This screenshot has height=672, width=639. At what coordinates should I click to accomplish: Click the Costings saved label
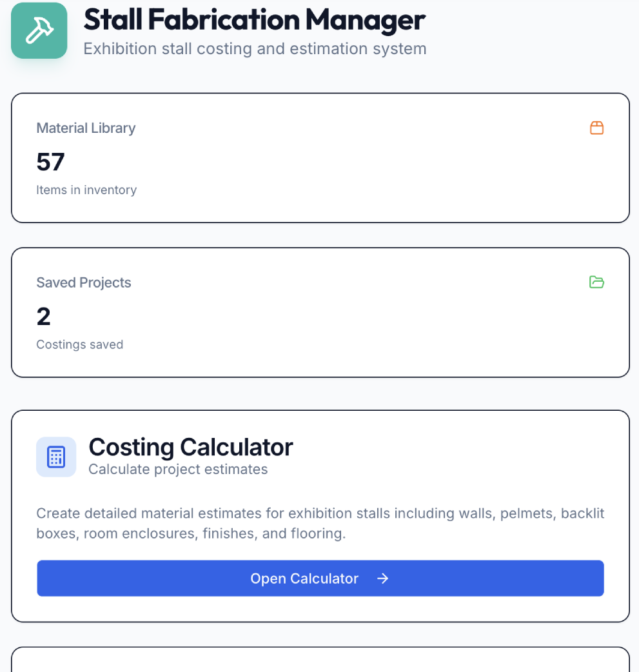[x=79, y=344]
